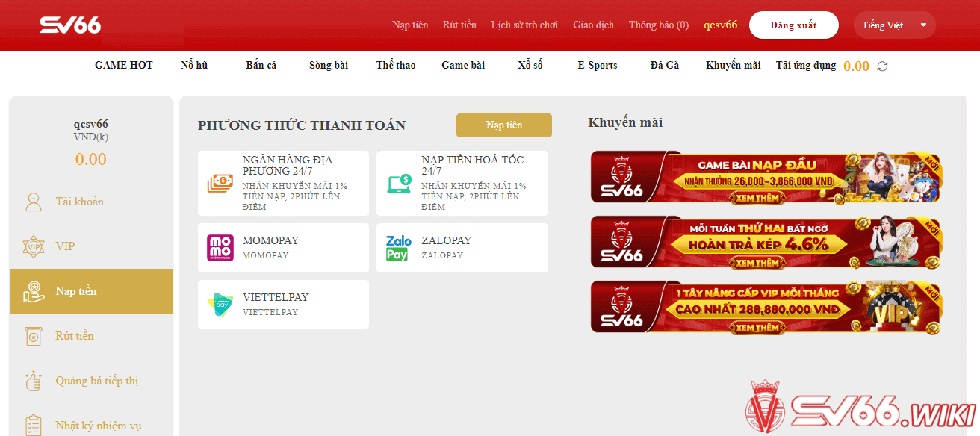Click the Zalo Pay logo icon
This screenshot has height=436, width=980.
coord(399,248)
